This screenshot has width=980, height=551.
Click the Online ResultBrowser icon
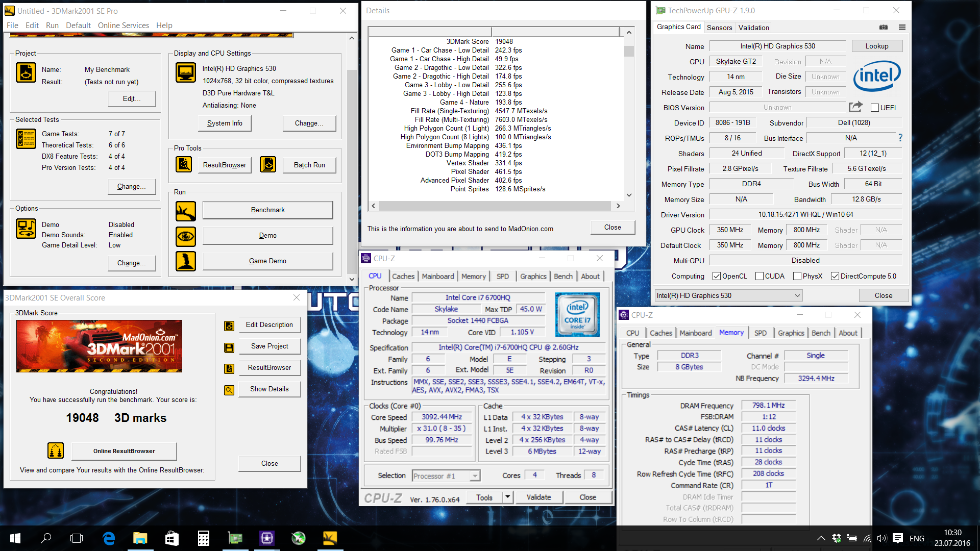[x=56, y=450]
